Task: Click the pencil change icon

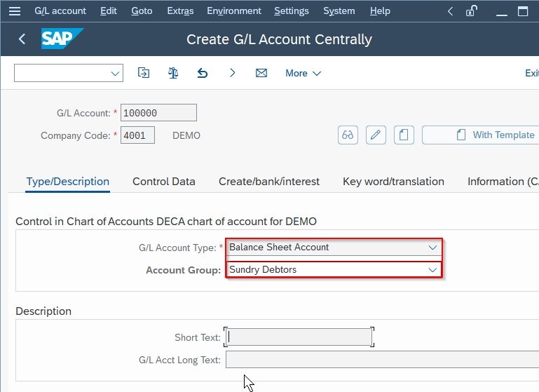Action: click(376, 135)
